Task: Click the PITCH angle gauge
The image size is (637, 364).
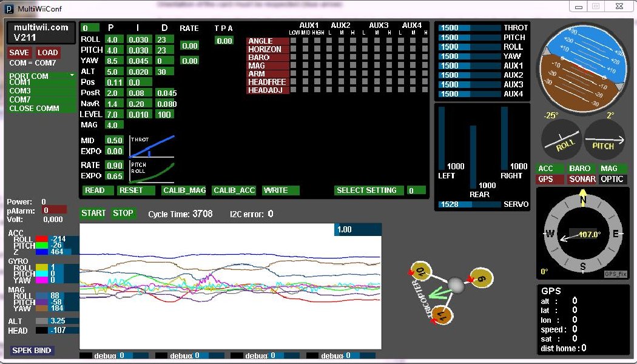Action: [604, 140]
